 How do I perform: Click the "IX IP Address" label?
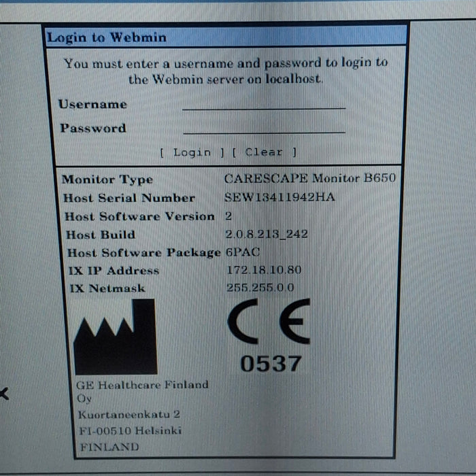click(114, 271)
